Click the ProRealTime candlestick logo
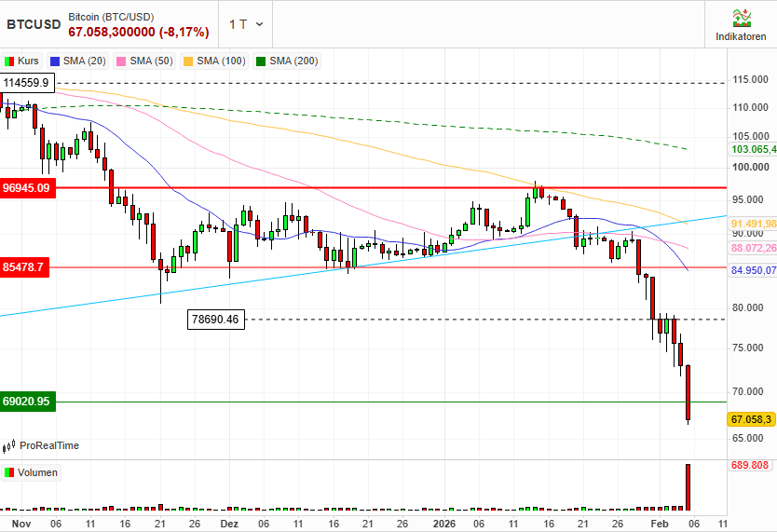The image size is (777, 532). point(10,446)
